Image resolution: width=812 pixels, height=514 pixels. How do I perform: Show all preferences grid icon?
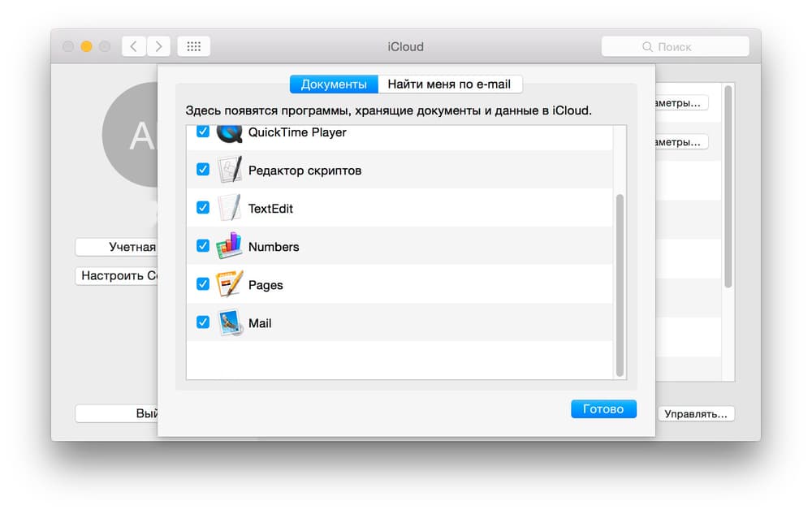click(x=194, y=46)
